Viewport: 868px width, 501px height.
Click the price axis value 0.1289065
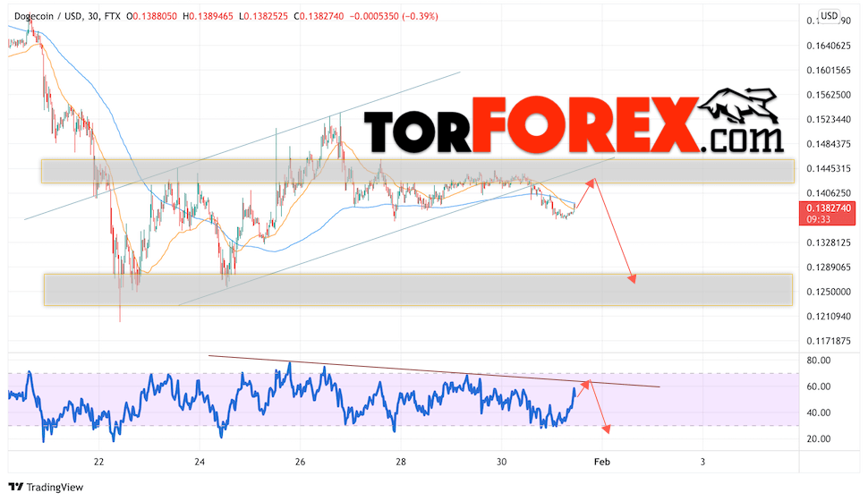click(x=829, y=267)
